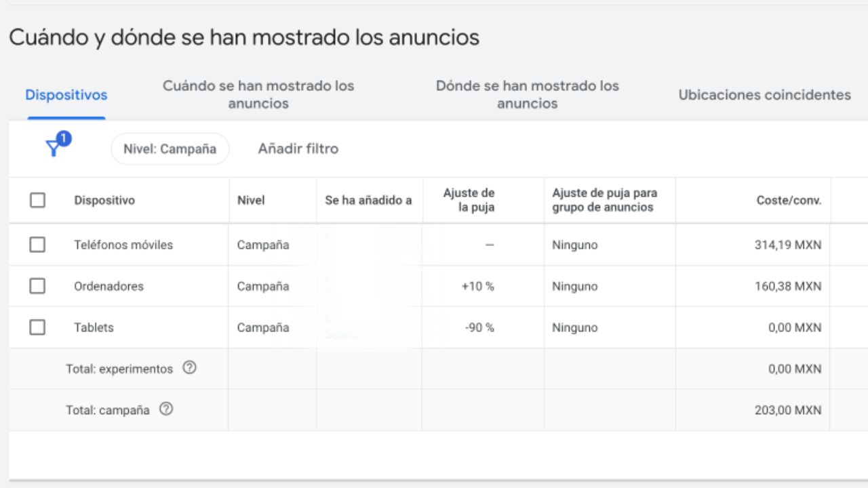Switch to Cuándo se han mostrado los anuncios tab
This screenshot has height=488, width=868.
click(258, 95)
